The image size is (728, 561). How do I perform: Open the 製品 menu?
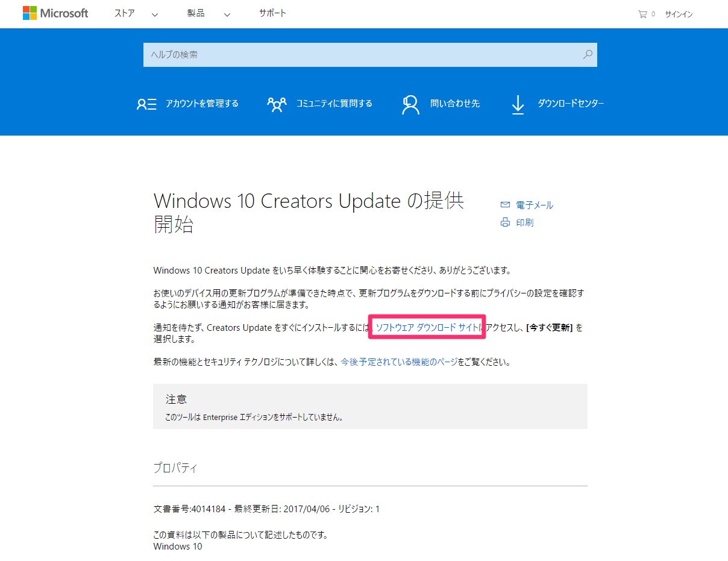[x=195, y=13]
